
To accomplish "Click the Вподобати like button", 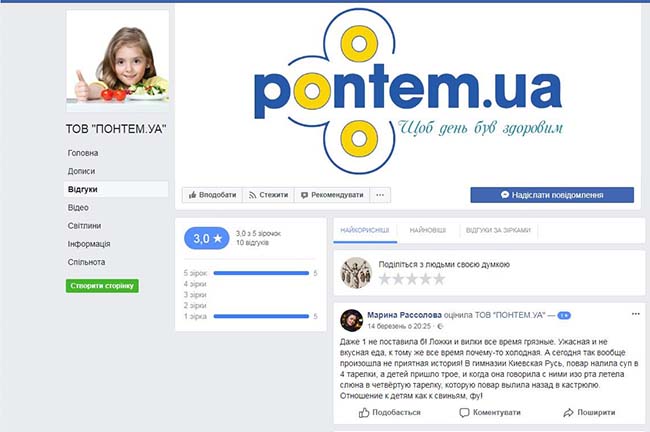I will (x=212, y=195).
